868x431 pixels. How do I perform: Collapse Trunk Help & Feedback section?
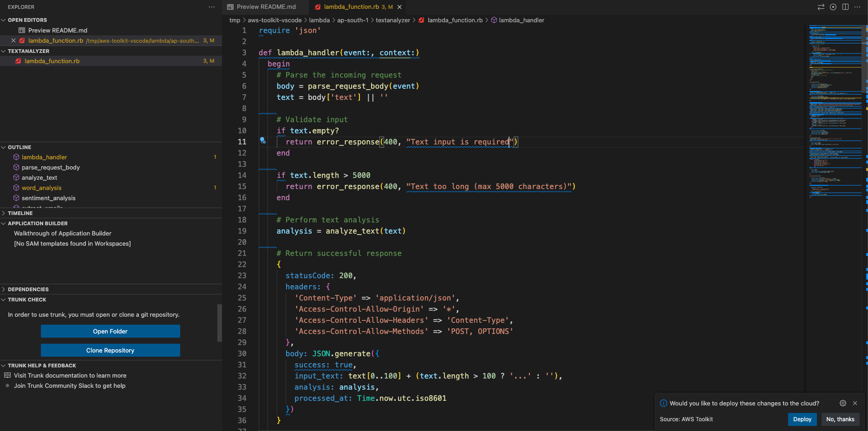4,366
